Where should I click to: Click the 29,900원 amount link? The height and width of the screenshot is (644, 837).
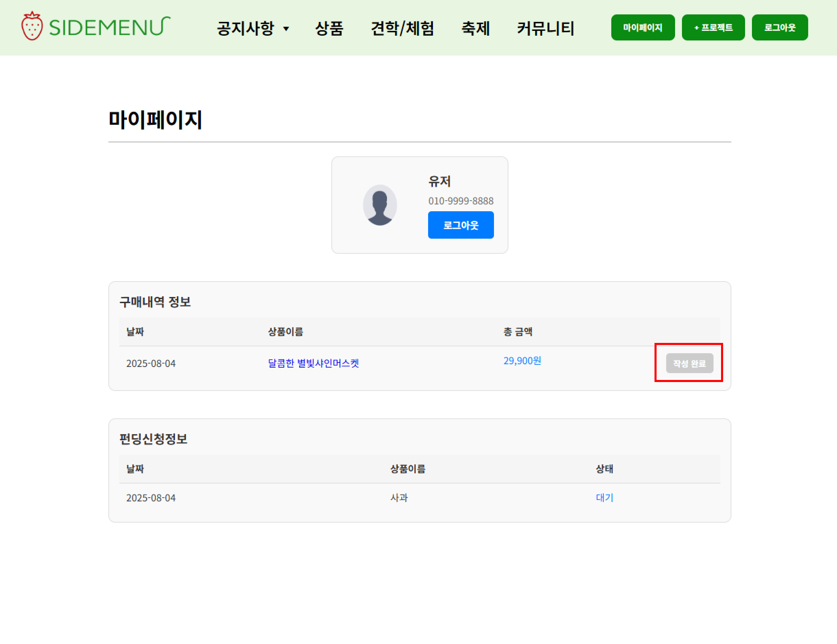click(x=522, y=360)
